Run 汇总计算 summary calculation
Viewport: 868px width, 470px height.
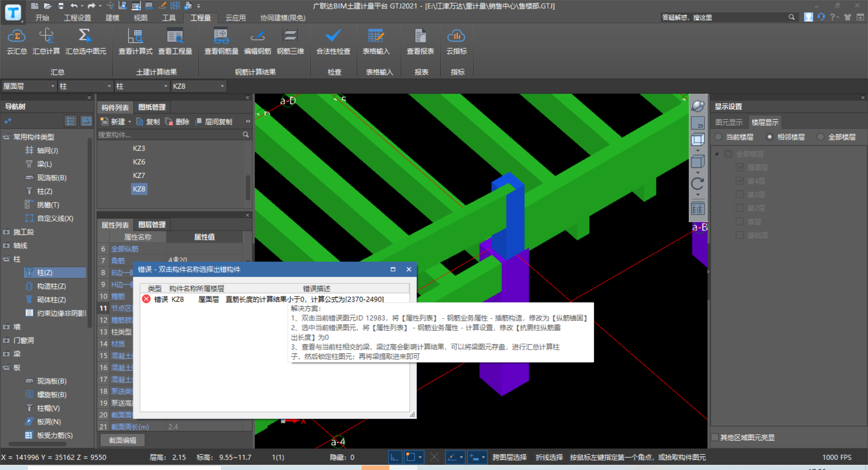(46, 41)
